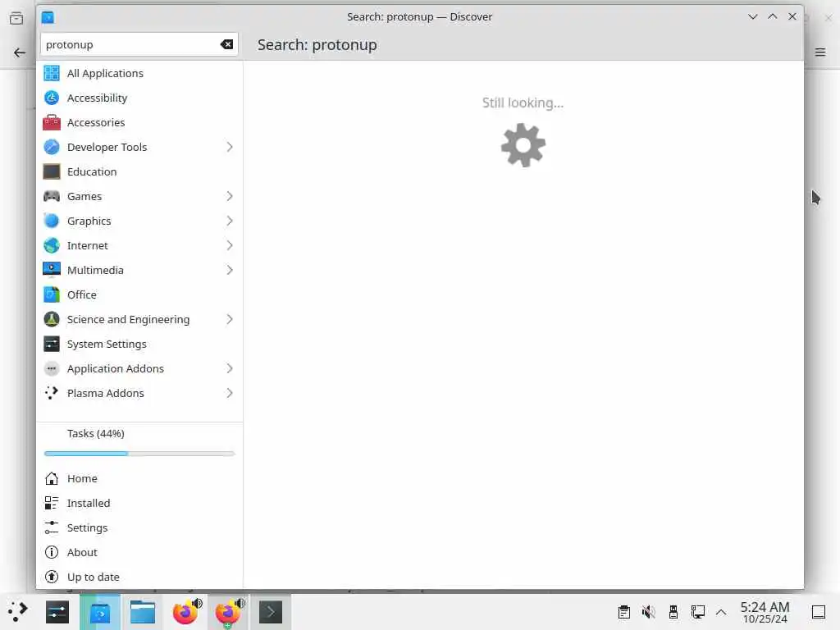Select Plasma Addons category
Viewport: 840px width, 630px height.
coord(139,394)
